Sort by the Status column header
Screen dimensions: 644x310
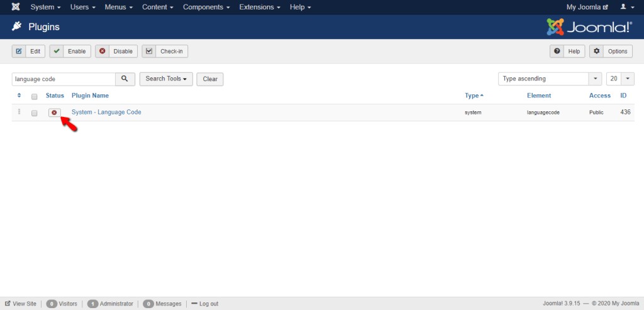coord(55,96)
